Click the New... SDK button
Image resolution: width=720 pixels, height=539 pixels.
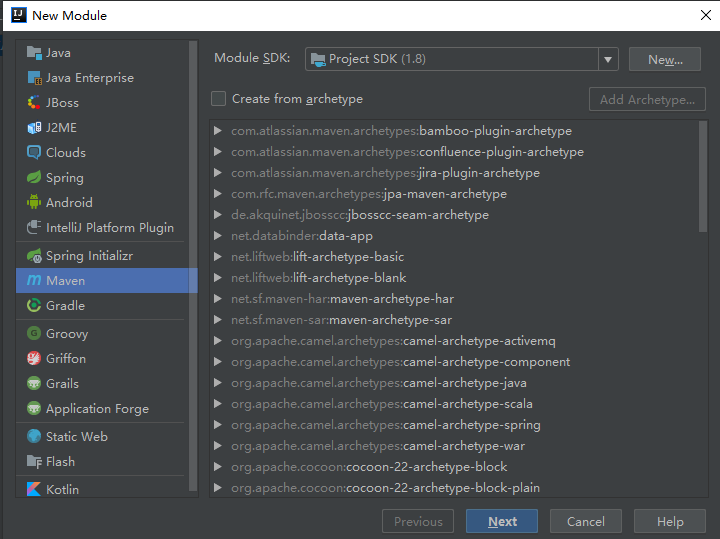coord(665,60)
